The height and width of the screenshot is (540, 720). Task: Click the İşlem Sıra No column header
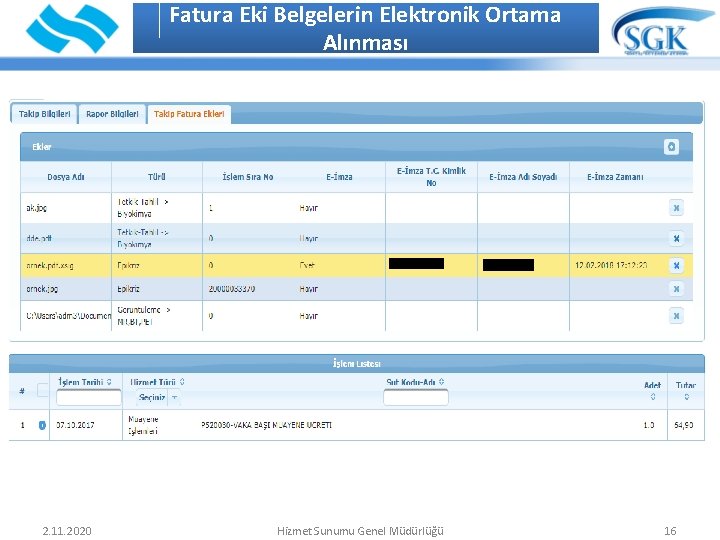click(x=248, y=177)
